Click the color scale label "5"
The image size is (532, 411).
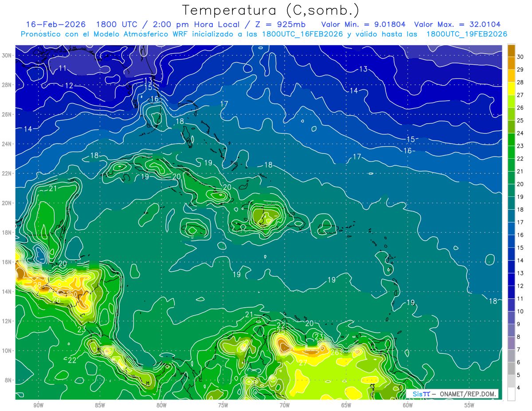519,375
